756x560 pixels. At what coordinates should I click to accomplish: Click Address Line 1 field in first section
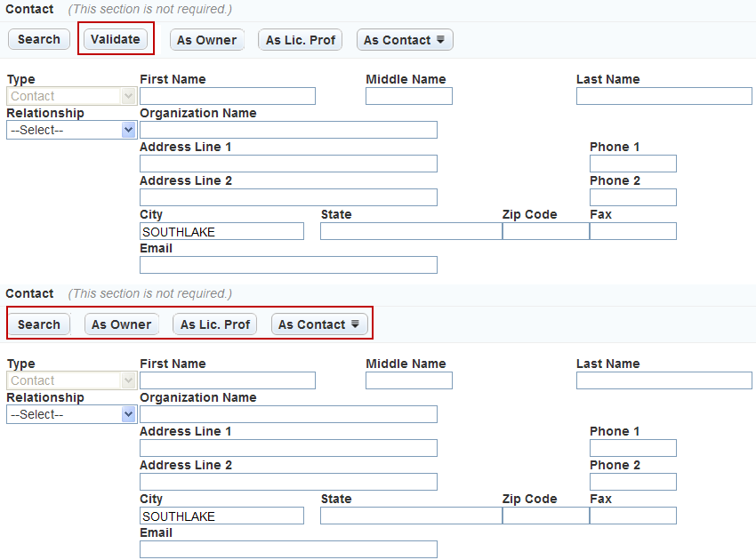pos(288,164)
